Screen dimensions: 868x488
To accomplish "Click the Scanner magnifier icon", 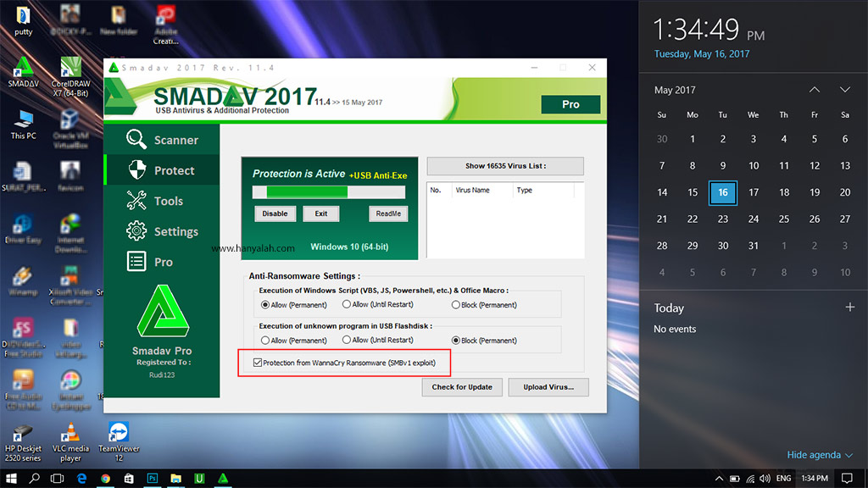I will [x=136, y=140].
